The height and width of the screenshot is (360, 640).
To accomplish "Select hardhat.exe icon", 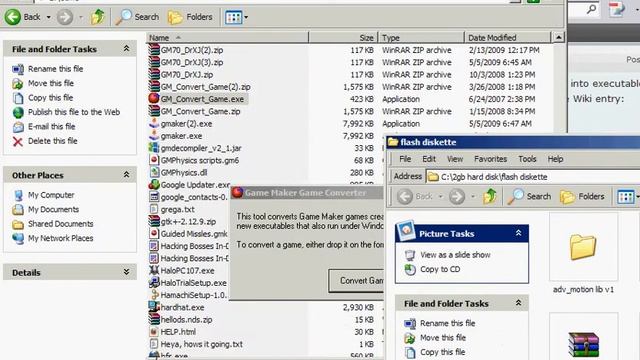I will 154,307.
